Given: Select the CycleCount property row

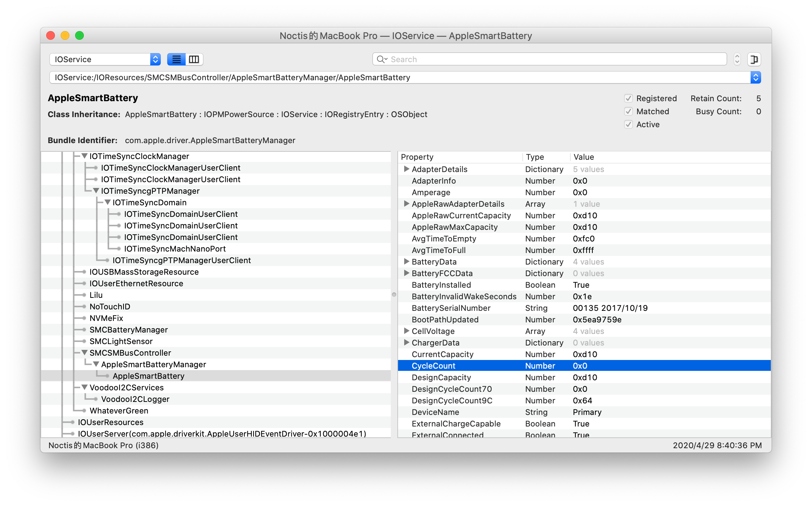Looking at the screenshot, I should 470,366.
